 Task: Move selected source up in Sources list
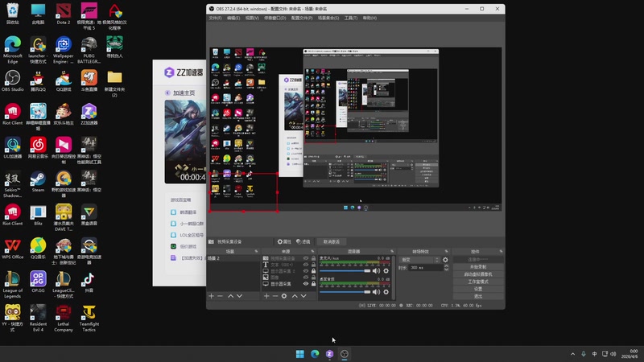click(295, 296)
